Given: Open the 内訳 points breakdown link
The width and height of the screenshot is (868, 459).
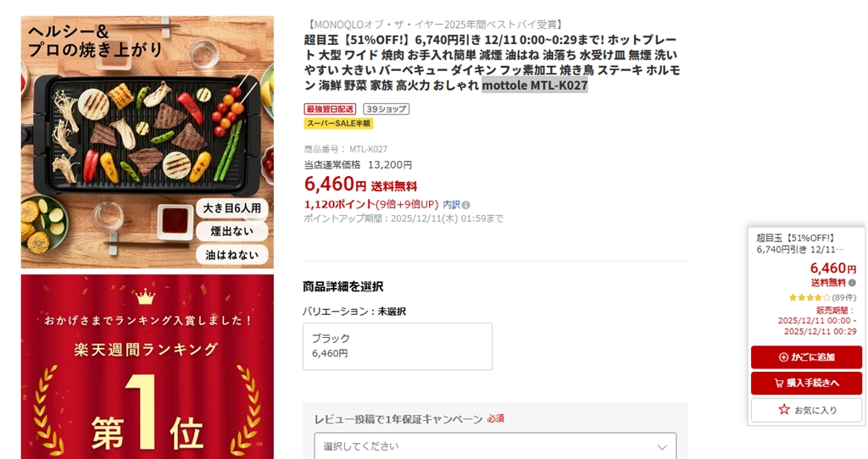Looking at the screenshot, I should pyautogui.click(x=451, y=205).
